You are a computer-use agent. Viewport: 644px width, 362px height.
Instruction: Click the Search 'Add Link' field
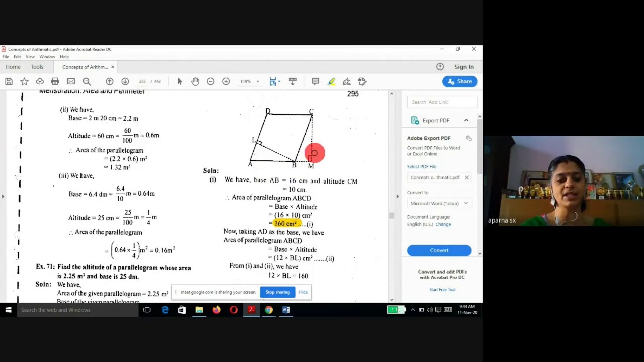point(442,102)
